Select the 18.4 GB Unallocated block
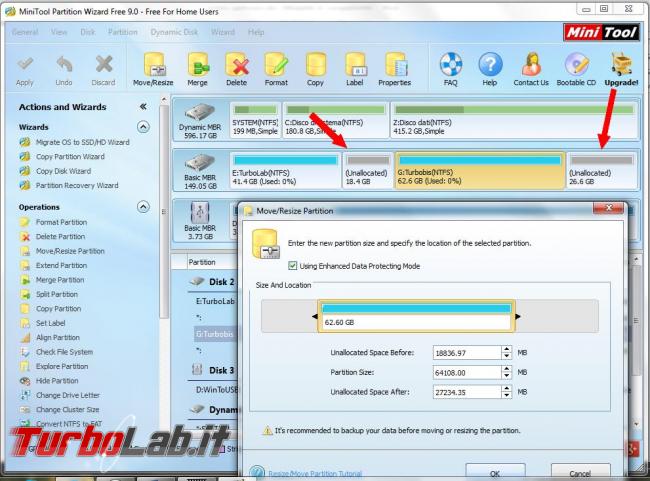Viewport: 650px width, 481px height. (x=367, y=170)
